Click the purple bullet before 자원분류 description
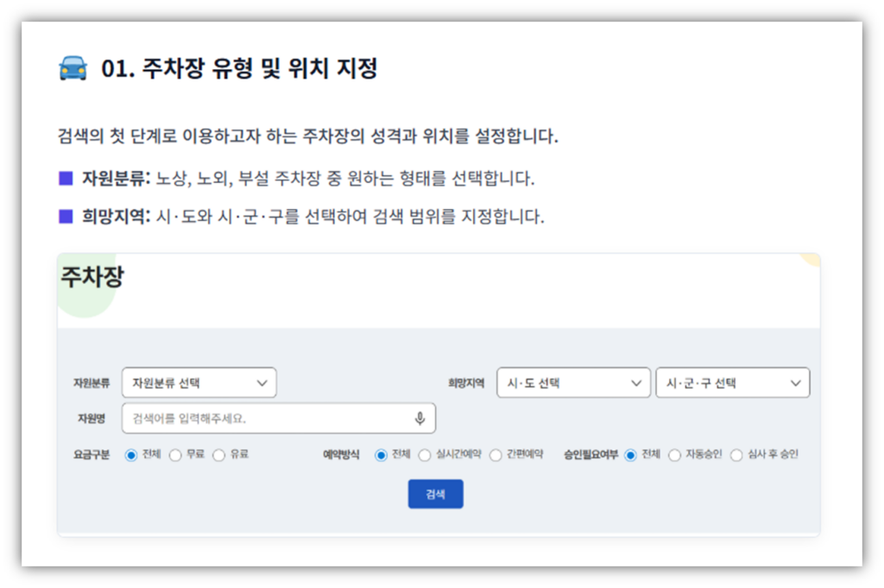884x588 pixels. tap(66, 179)
